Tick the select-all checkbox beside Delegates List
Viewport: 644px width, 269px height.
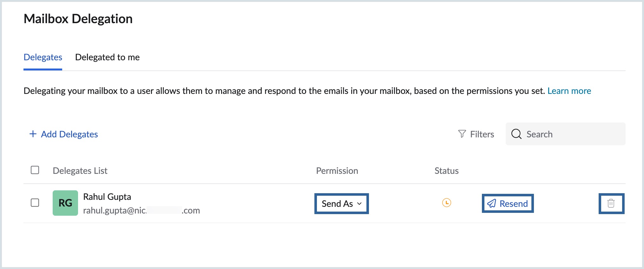pyautogui.click(x=35, y=170)
